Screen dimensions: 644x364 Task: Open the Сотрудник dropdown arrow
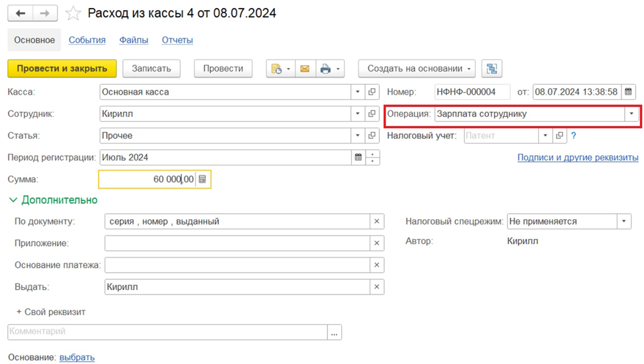(x=358, y=114)
